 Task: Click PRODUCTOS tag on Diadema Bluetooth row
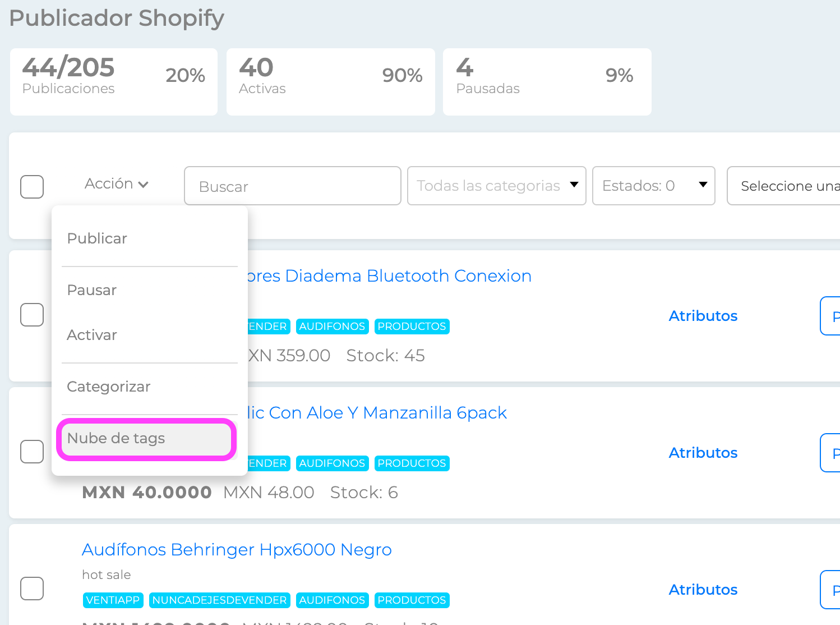[412, 327]
